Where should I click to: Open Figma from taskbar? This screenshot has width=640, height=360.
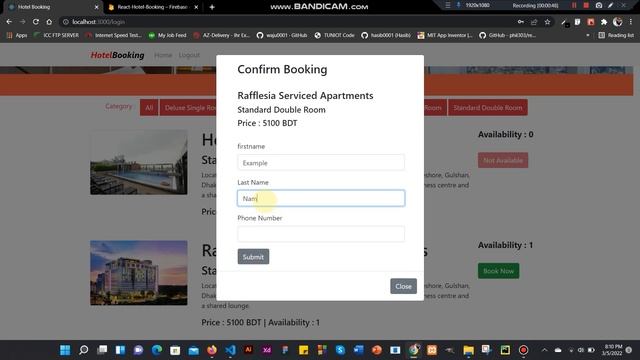(285, 350)
